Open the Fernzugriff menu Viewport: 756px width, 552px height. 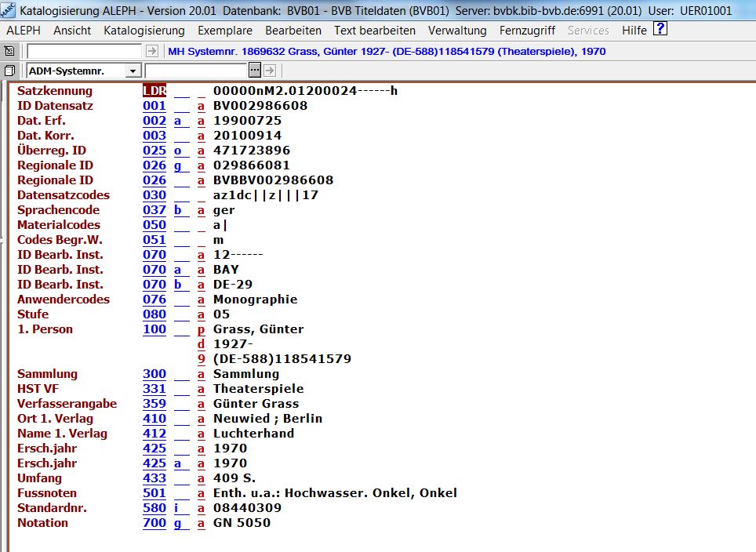(x=527, y=31)
